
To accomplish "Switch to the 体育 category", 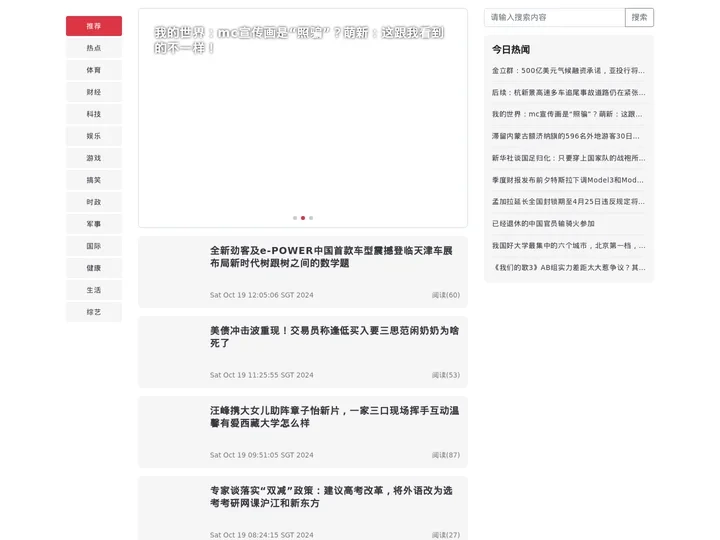I will point(94,70).
